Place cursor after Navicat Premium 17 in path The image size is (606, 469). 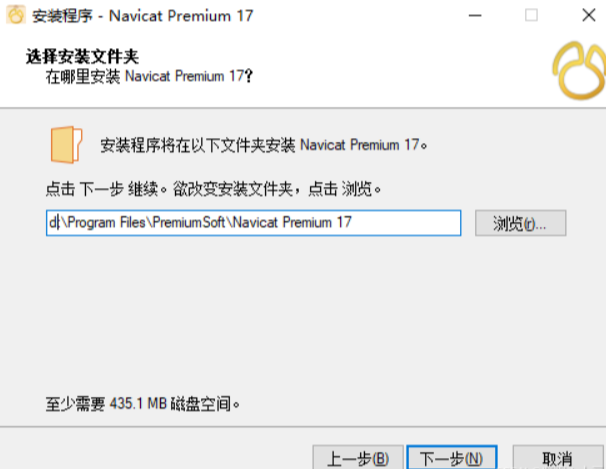click(x=352, y=223)
